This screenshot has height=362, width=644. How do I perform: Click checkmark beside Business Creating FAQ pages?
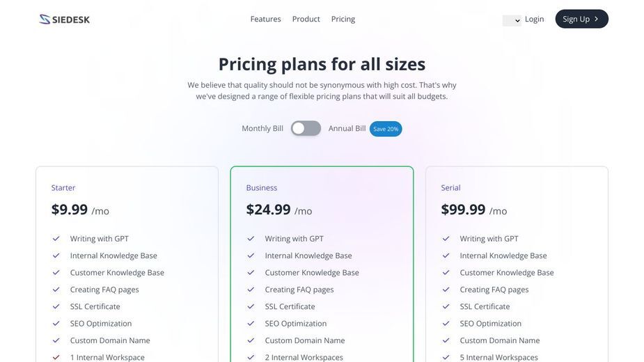(x=251, y=290)
